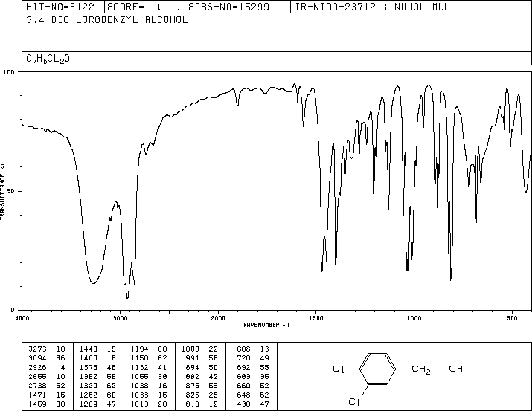
Task: Select the 1008 peak table entry
Action: (x=200, y=349)
